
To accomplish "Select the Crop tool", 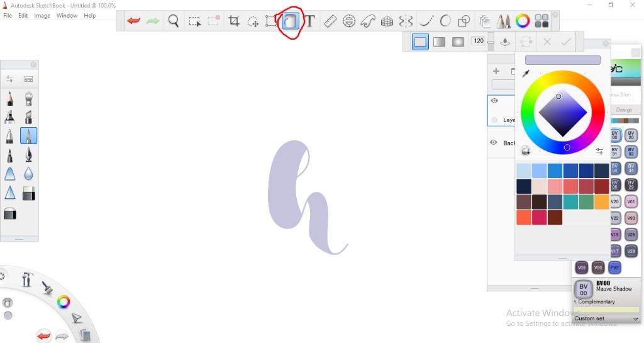I will pos(234,21).
